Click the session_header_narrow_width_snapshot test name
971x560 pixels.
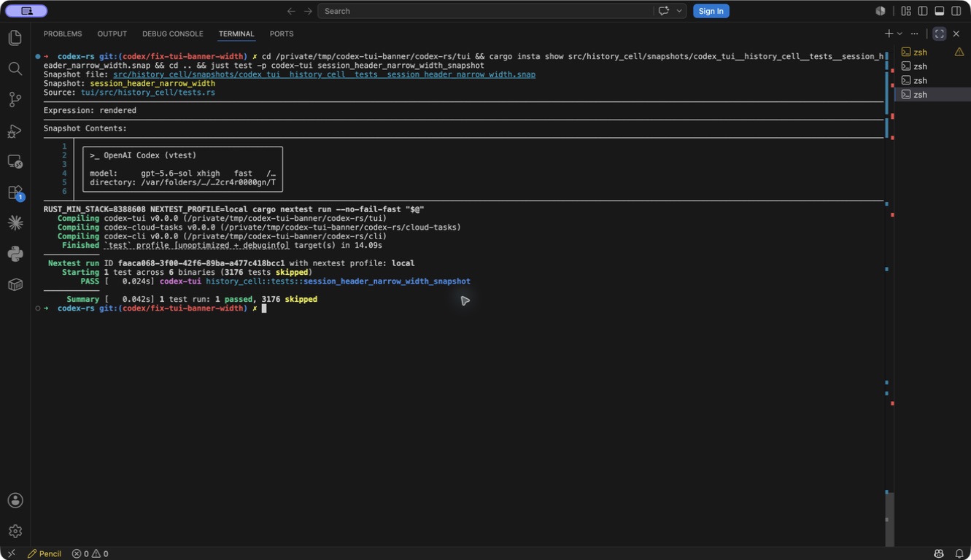pos(387,281)
